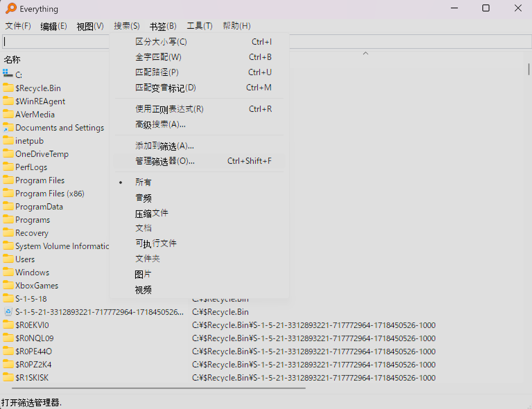Click the Program Files folder icon
The image size is (532, 409).
click(x=8, y=179)
